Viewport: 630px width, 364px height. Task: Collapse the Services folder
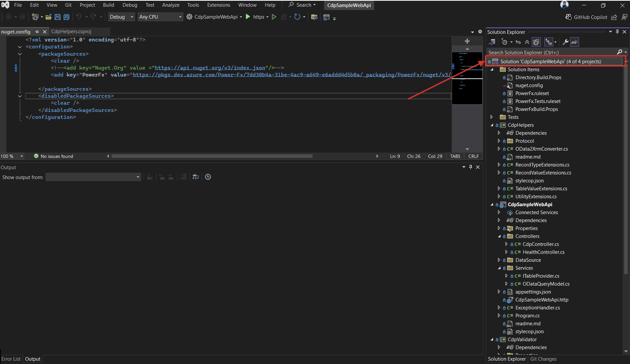click(499, 268)
